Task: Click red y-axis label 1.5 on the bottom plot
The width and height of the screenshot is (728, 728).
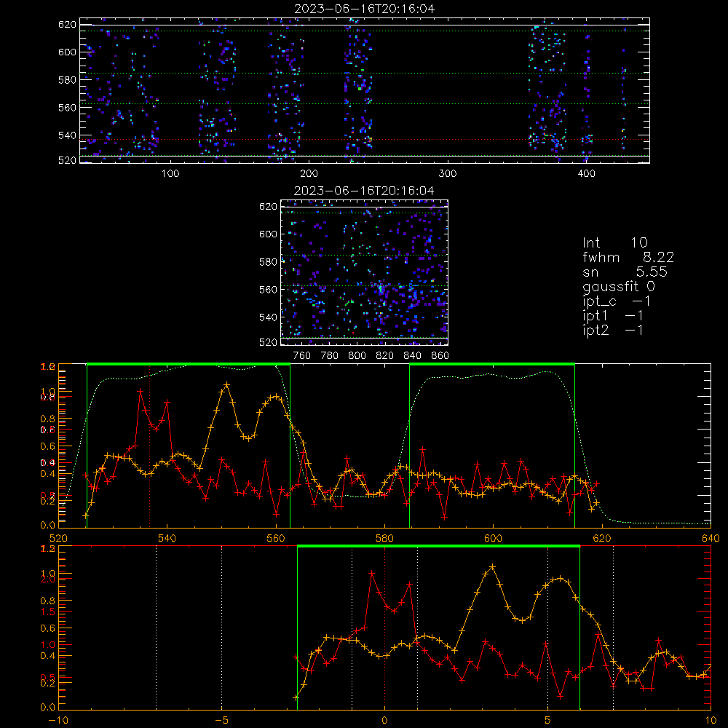Action: tap(49, 612)
